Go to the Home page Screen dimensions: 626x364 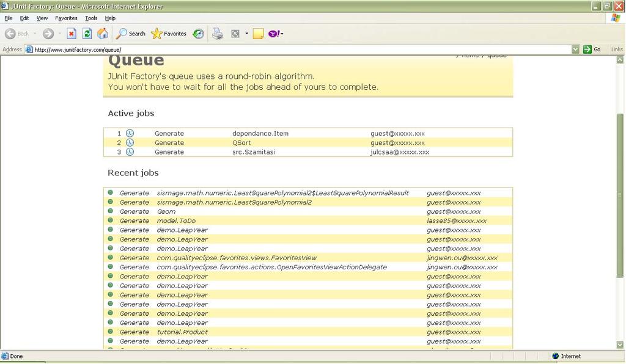103,34
